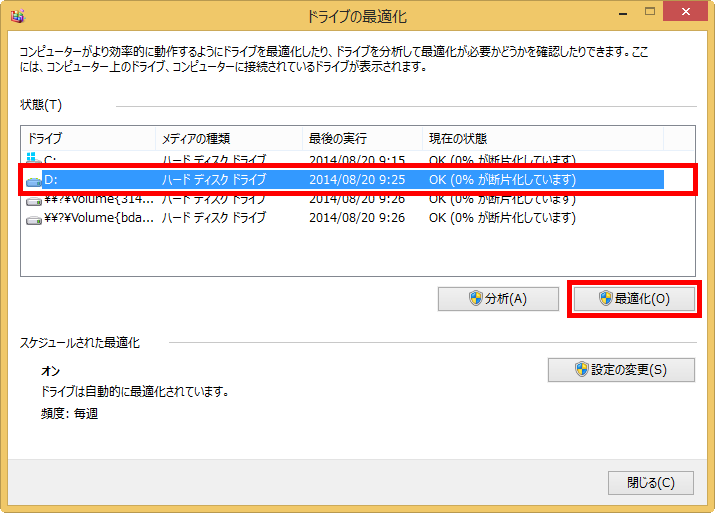Click shield icon on 分析(A) button
Image resolution: width=715 pixels, height=513 pixels.
[x=476, y=298]
